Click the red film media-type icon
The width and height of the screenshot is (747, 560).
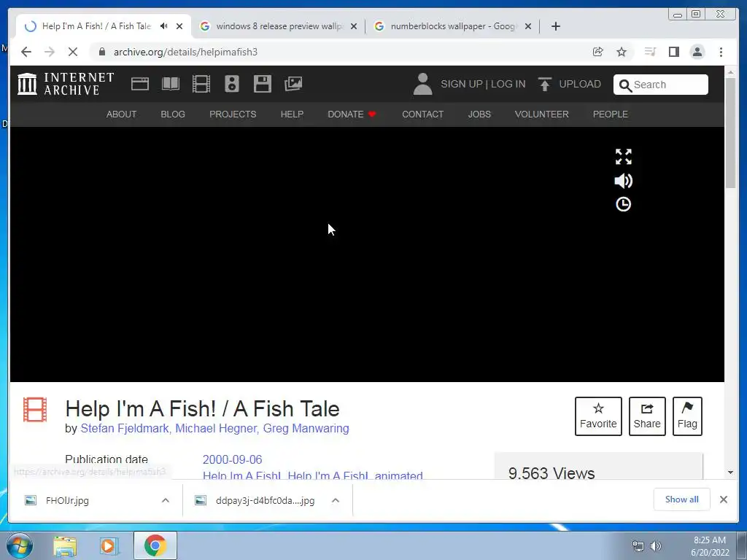35,410
